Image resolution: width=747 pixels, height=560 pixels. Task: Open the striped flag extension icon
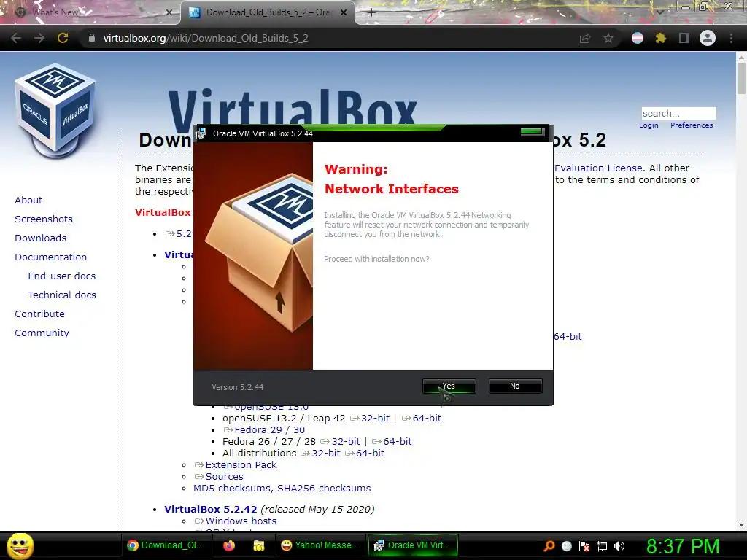tap(638, 38)
